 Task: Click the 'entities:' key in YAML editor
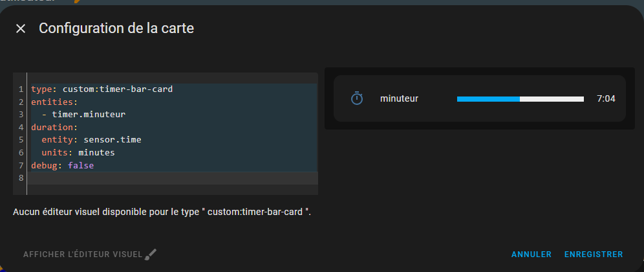54,102
